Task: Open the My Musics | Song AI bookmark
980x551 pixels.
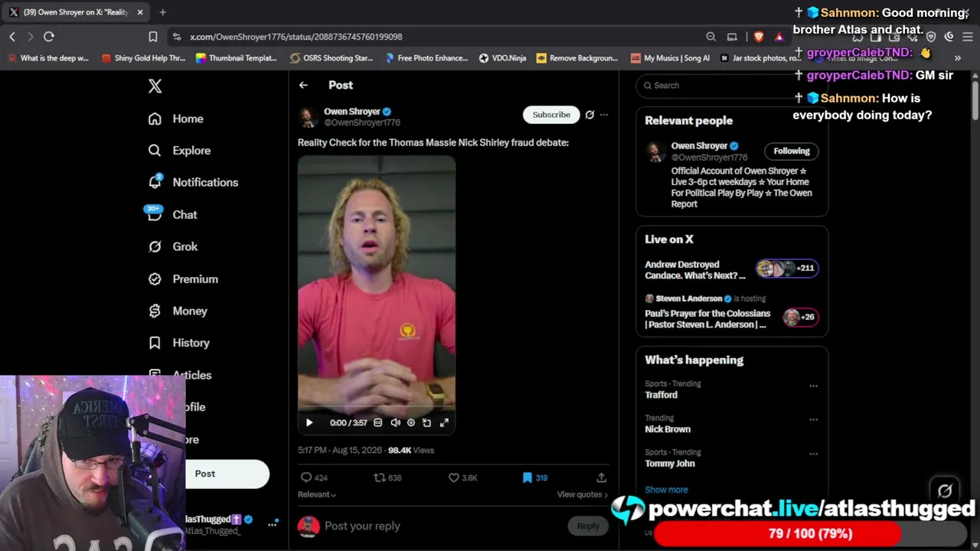Action: coord(670,58)
